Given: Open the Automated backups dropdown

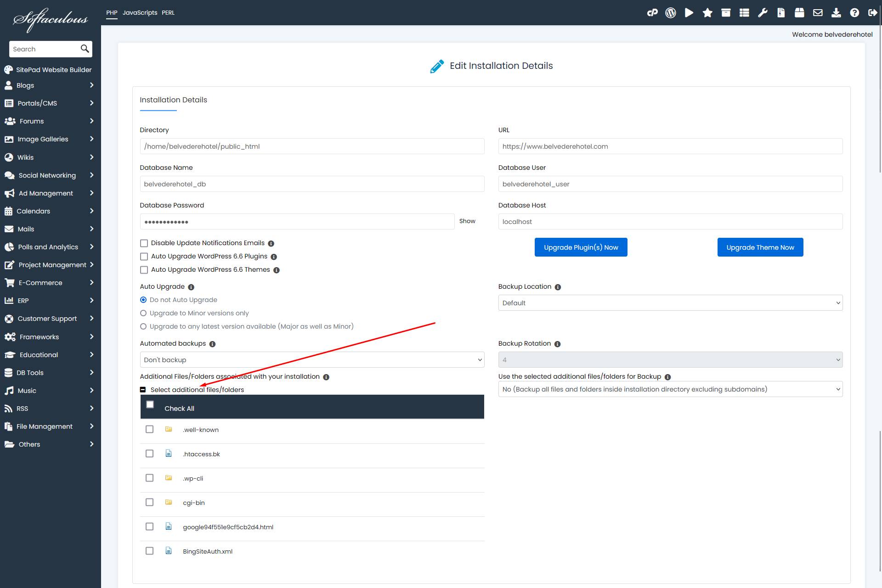Looking at the screenshot, I should (x=312, y=360).
